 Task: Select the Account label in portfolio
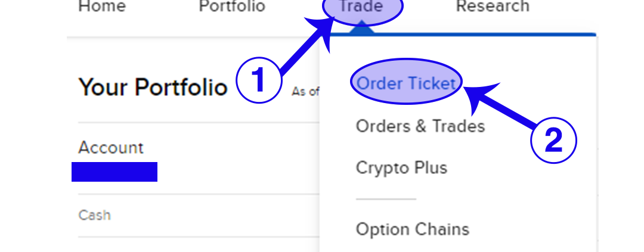[x=111, y=148]
